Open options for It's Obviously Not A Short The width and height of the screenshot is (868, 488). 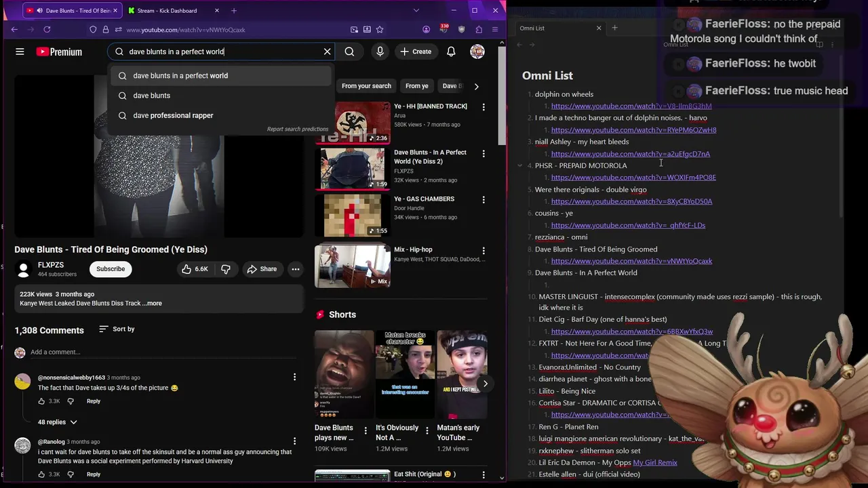427,430
